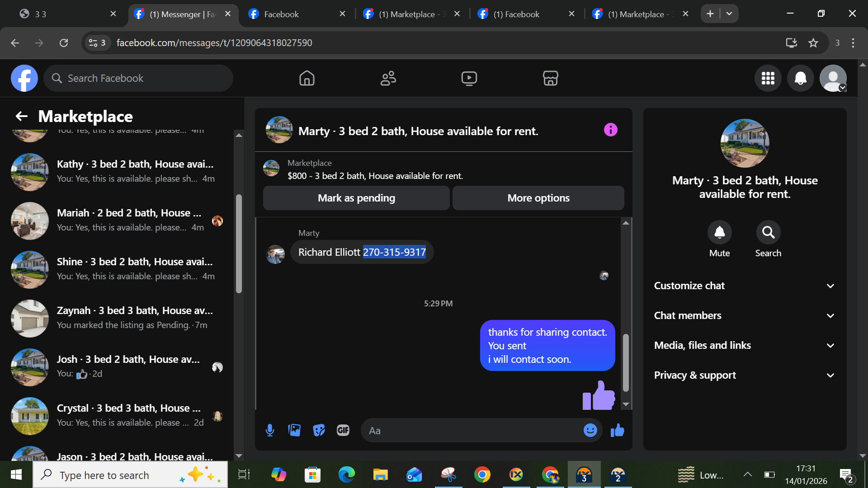Open the emoji picker in message box

[x=590, y=430]
